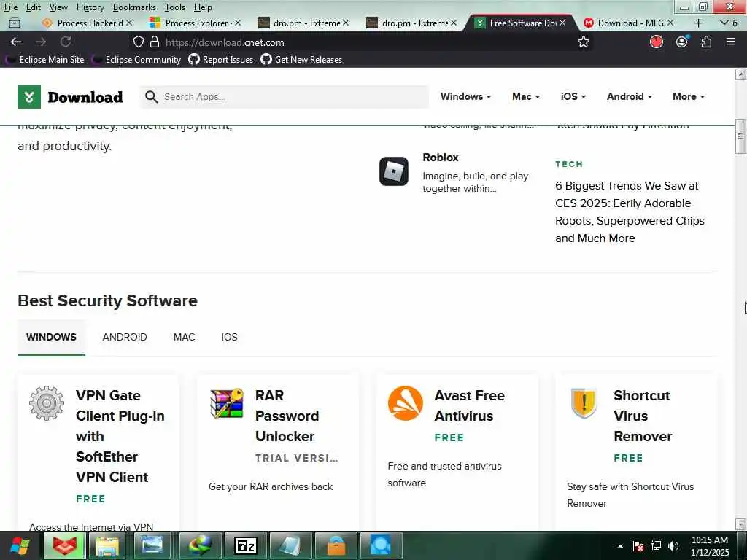The image size is (747, 560).
Task: Click the volume speaker tray icon
Action: [x=673, y=545]
